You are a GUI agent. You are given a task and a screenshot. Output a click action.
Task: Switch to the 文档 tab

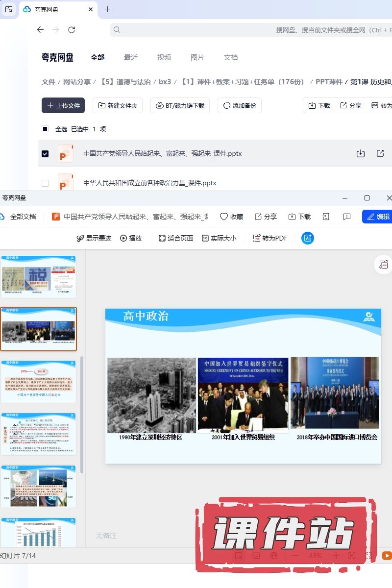point(230,57)
